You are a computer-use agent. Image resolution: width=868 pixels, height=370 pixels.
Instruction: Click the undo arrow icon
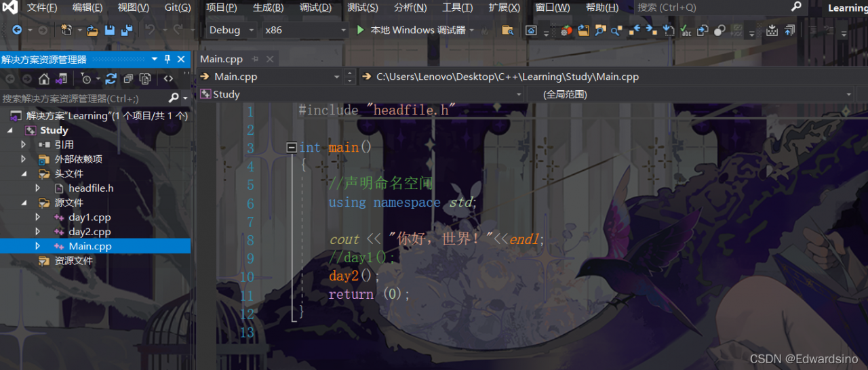click(x=150, y=30)
